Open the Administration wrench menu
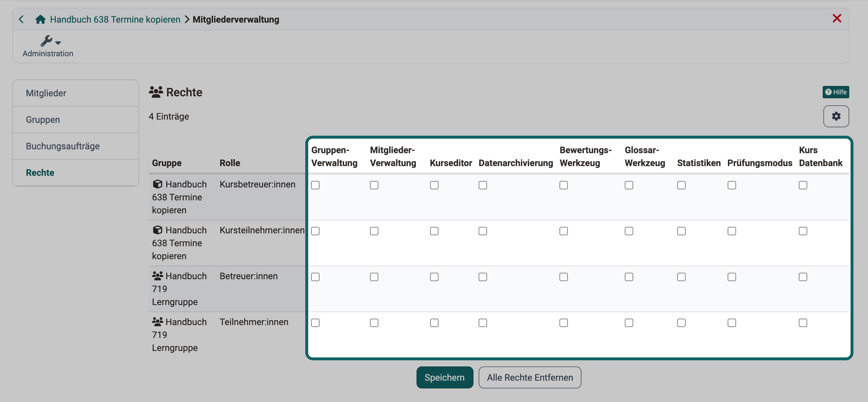 pyautogui.click(x=48, y=46)
